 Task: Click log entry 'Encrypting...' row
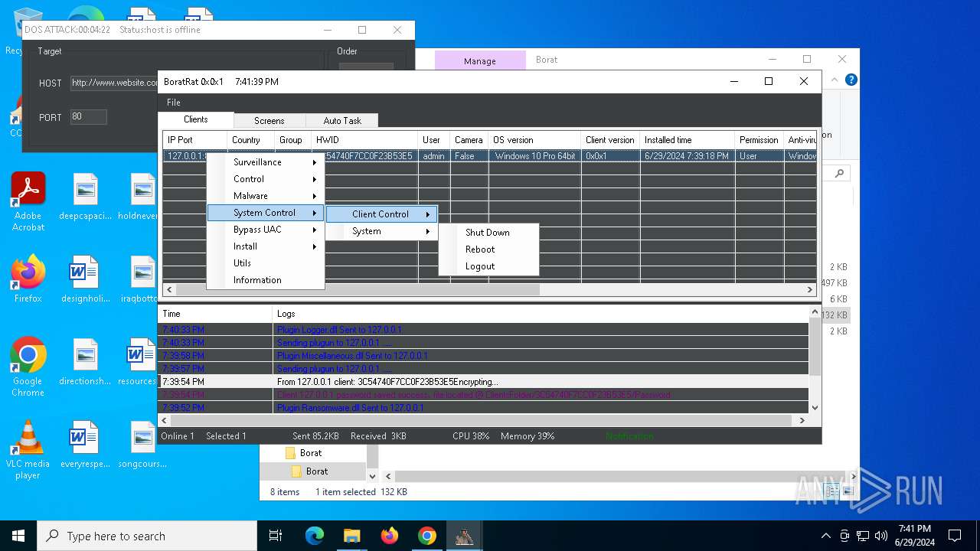pos(483,381)
